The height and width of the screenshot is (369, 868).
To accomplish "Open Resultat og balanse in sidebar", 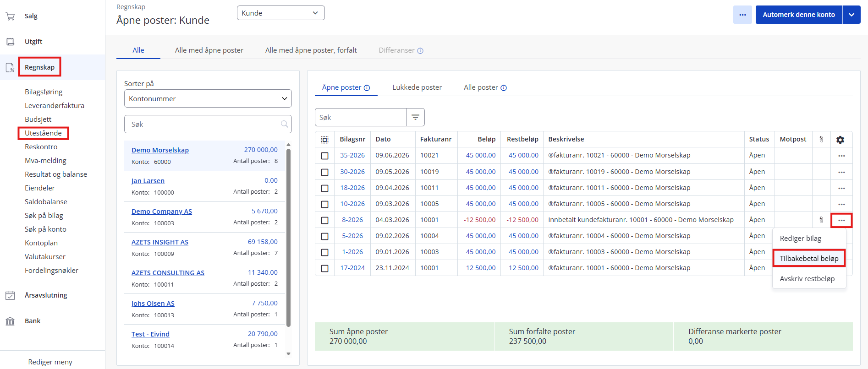I will click(56, 174).
